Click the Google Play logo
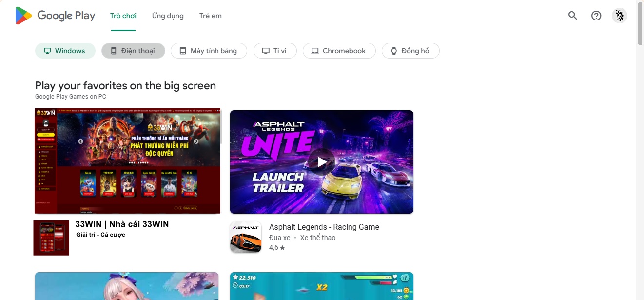The image size is (644, 300). 55,16
